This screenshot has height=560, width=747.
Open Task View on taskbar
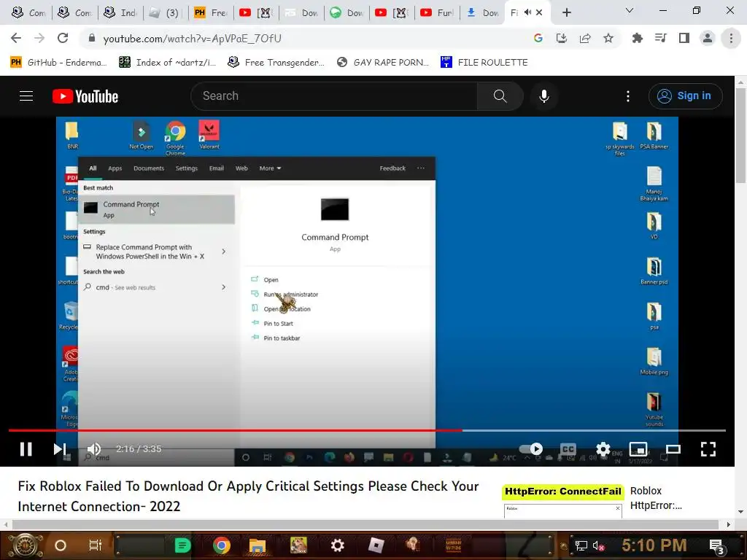96,545
